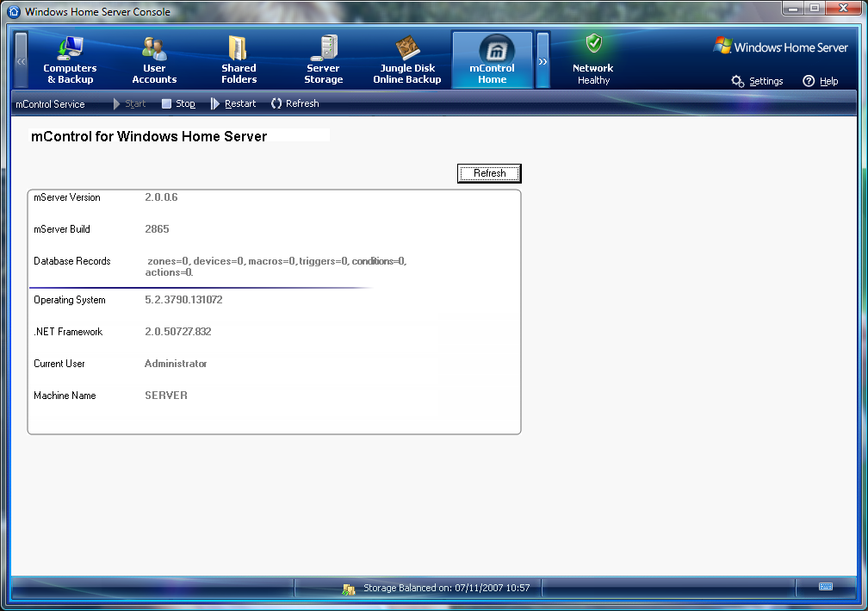Image resolution: width=868 pixels, height=611 pixels.
Task: Click the mControl Service label
Action: (50, 104)
